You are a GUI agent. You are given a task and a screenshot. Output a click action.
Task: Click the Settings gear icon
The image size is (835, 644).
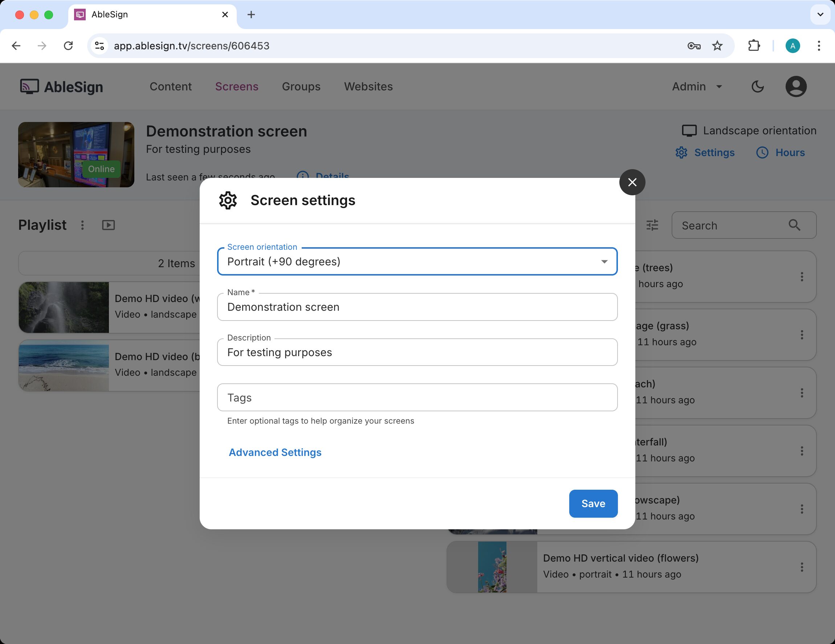pyautogui.click(x=681, y=152)
